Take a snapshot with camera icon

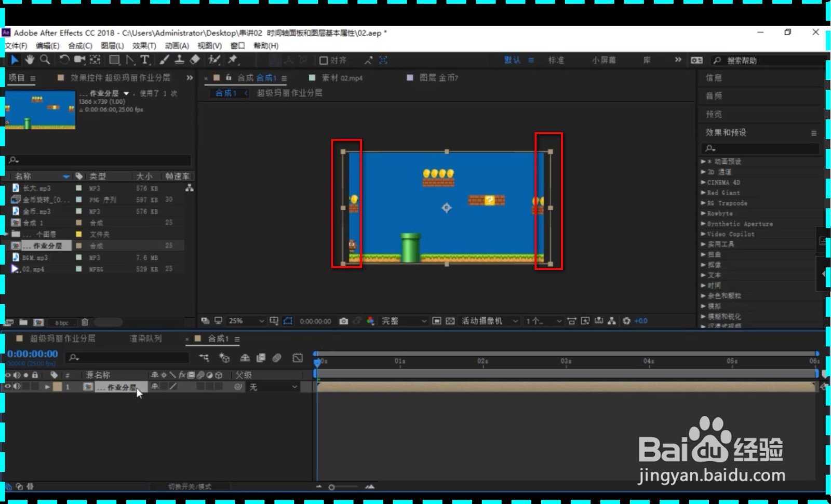pyautogui.click(x=343, y=321)
